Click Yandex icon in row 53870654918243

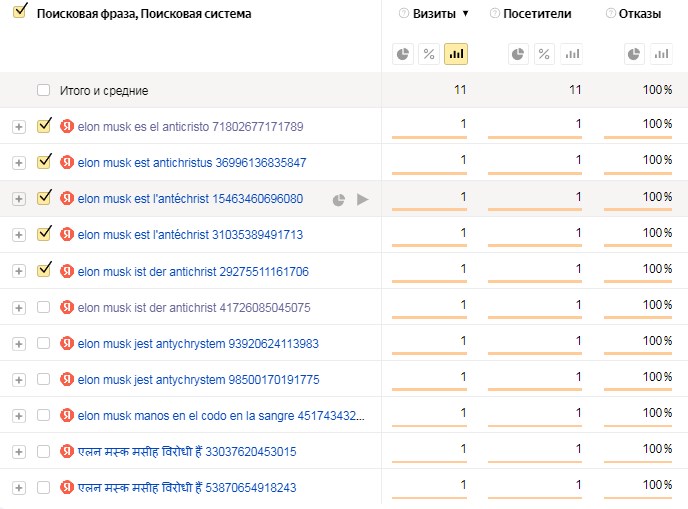(67, 487)
